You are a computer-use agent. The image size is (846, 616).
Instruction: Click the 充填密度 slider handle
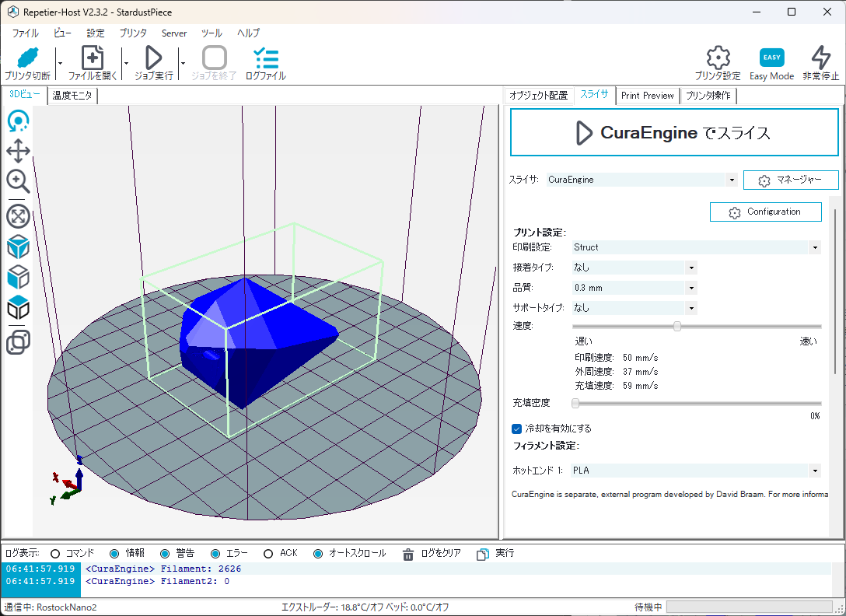[x=575, y=404]
